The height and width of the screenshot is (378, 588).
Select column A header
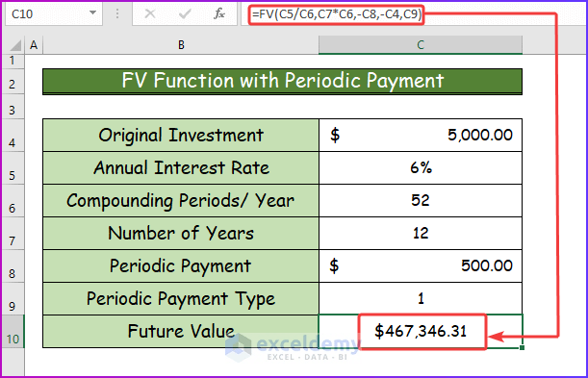click(34, 45)
